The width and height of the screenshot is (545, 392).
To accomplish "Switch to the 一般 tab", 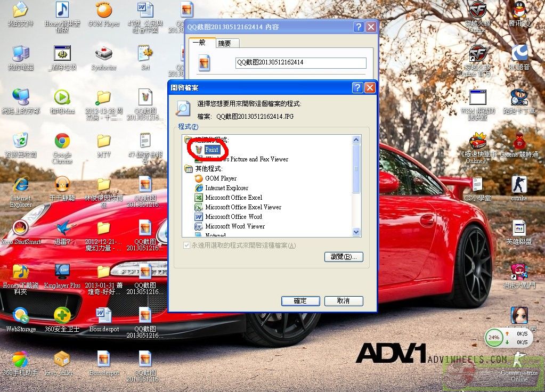I will (x=199, y=43).
